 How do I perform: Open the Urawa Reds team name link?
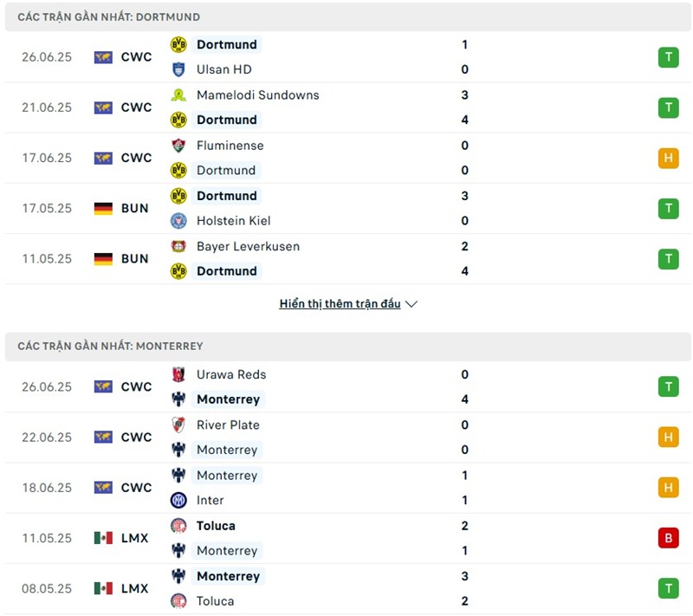231,374
